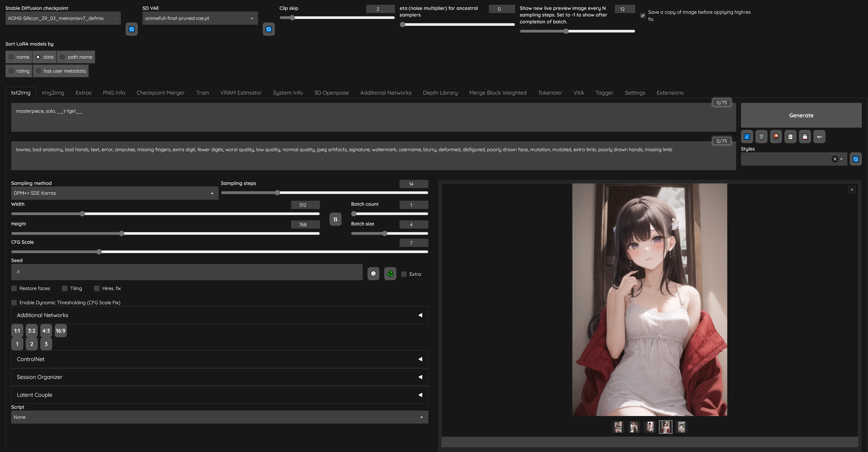Enable the Hires. fix checkbox
The image size is (868, 452).
point(97,288)
